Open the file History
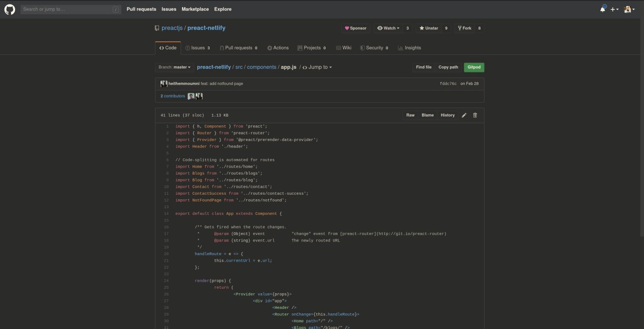This screenshot has height=329, width=644. [448, 115]
